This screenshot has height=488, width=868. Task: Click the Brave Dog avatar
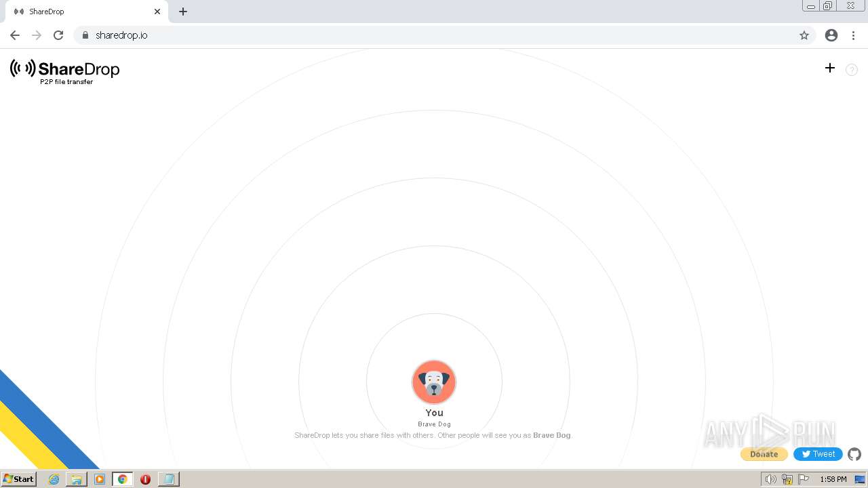[x=434, y=382]
